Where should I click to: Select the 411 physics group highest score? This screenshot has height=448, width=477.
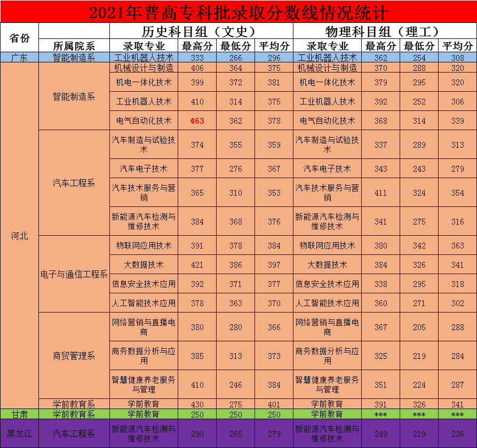tap(380, 193)
